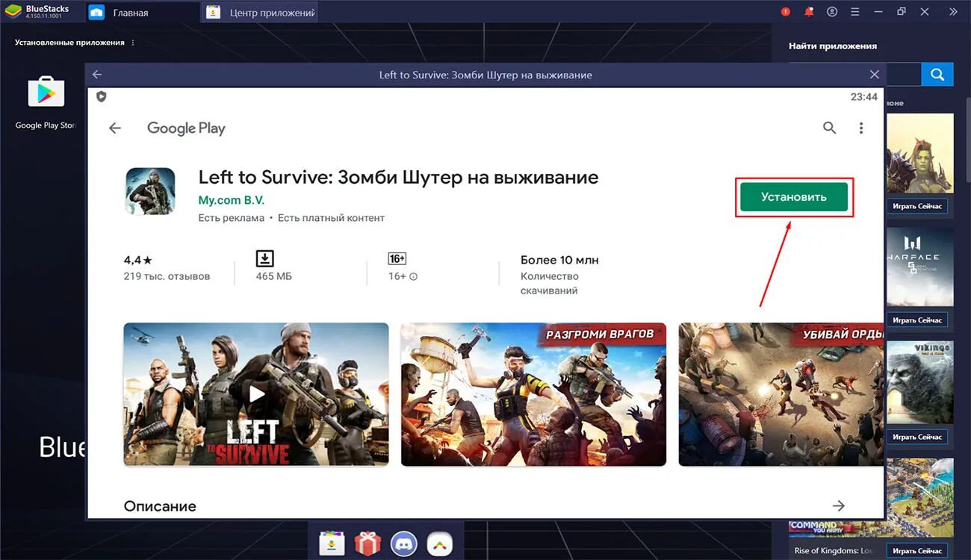Expand the sidebar with double chevron
Image resolution: width=971 pixels, height=560 pixels.
(x=953, y=12)
